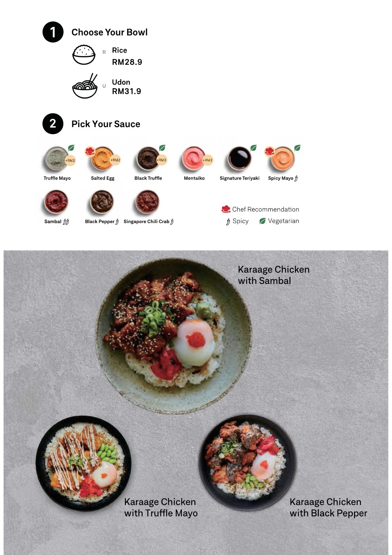Choose the Black Truffle sauce bowl

pos(148,159)
